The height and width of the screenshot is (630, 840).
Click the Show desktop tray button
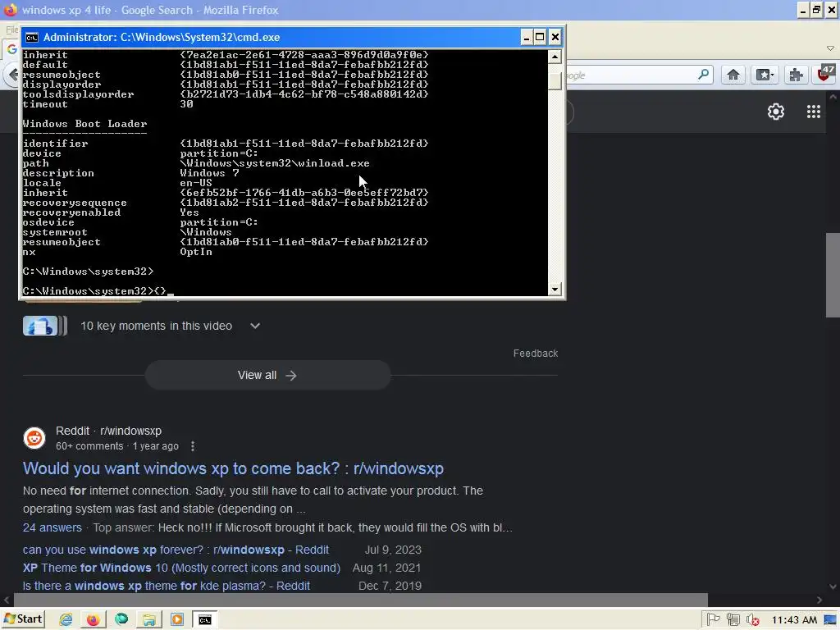831,620
